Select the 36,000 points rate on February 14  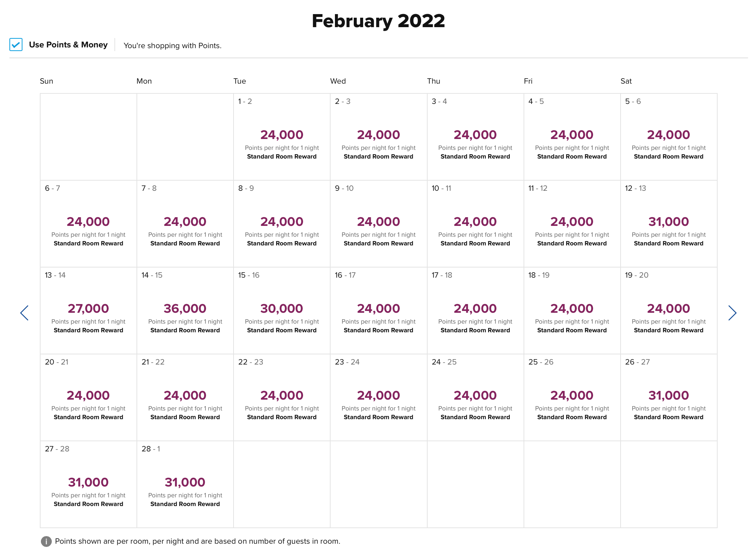point(185,308)
